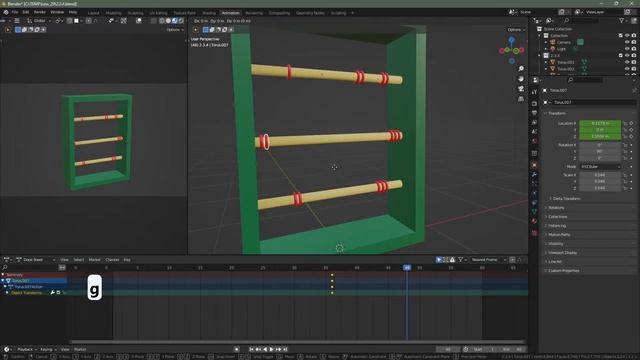Click the outliner filter funnel icon
The width and height of the screenshot is (640, 360).
pos(621,20)
